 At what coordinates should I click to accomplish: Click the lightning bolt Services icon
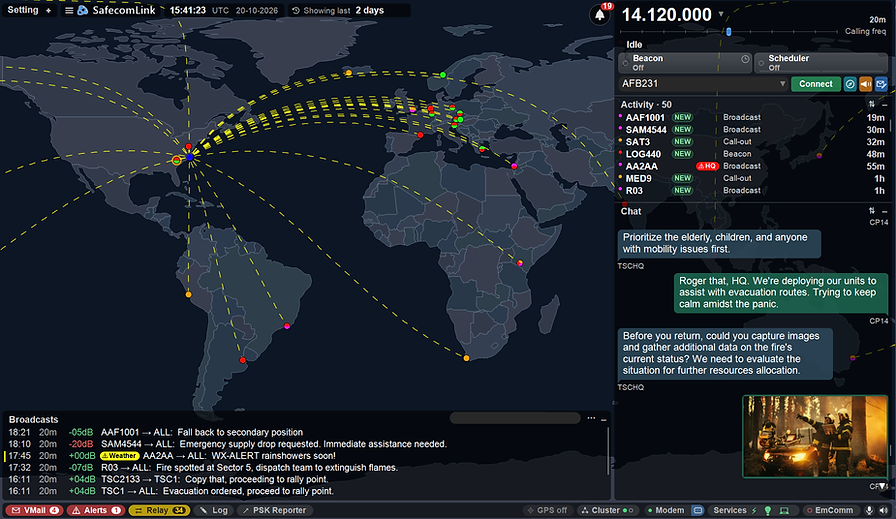pyautogui.click(x=754, y=510)
